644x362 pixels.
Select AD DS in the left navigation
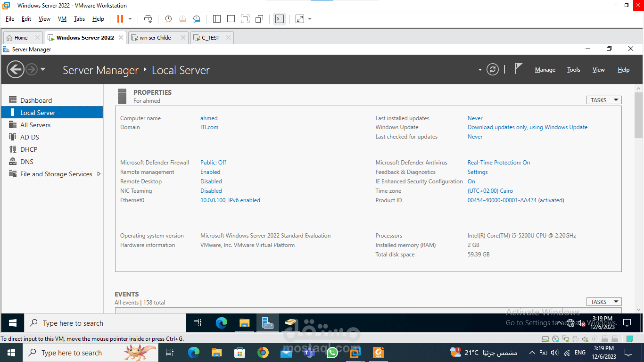click(x=52, y=137)
